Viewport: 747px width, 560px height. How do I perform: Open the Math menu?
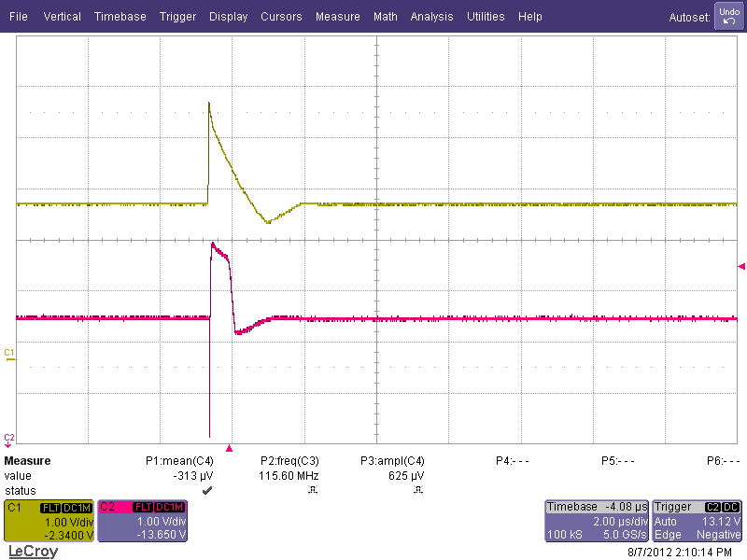pyautogui.click(x=386, y=17)
